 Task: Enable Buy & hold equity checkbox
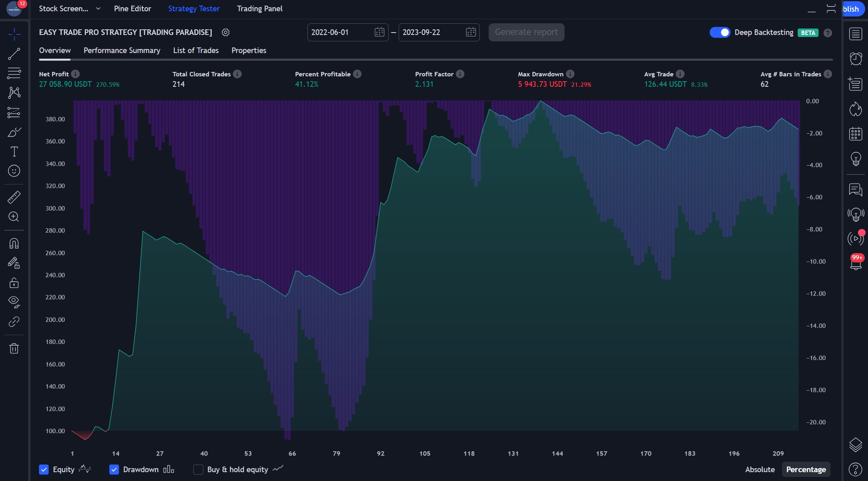(198, 469)
